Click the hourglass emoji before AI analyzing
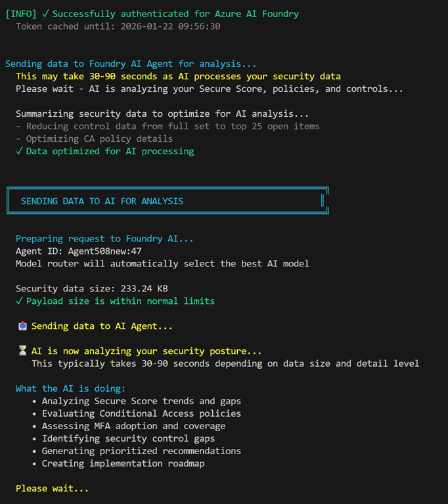The height and width of the screenshot is (504, 448). pos(22,351)
